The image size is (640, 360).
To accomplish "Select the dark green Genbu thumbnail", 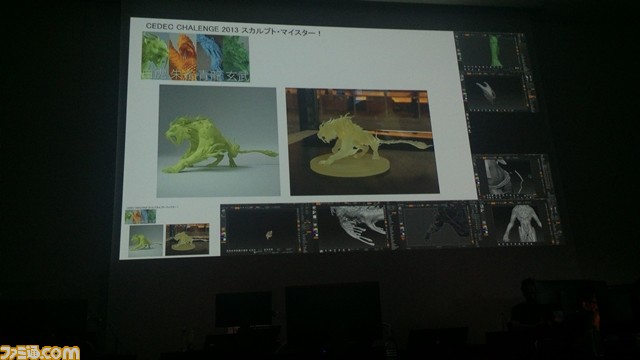I will (x=236, y=59).
